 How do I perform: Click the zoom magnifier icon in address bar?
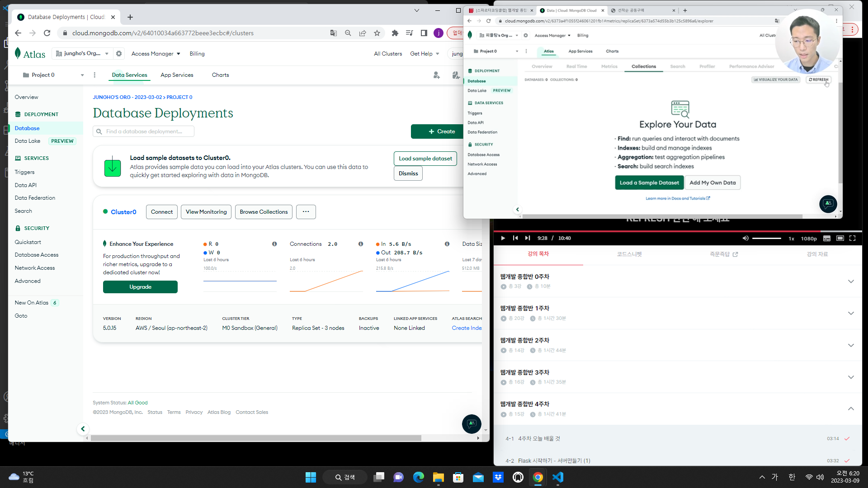pos(348,33)
